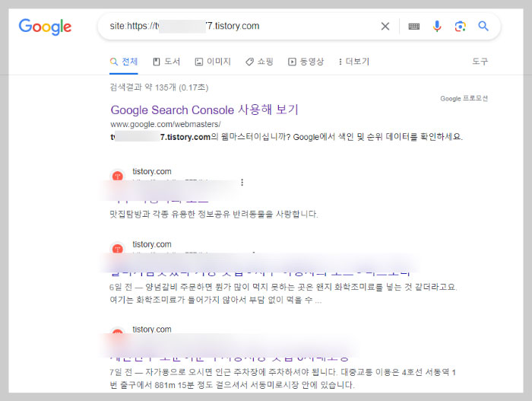The image size is (532, 401).
Task: Open the on-screen keyboard input tool
Action: tap(414, 26)
